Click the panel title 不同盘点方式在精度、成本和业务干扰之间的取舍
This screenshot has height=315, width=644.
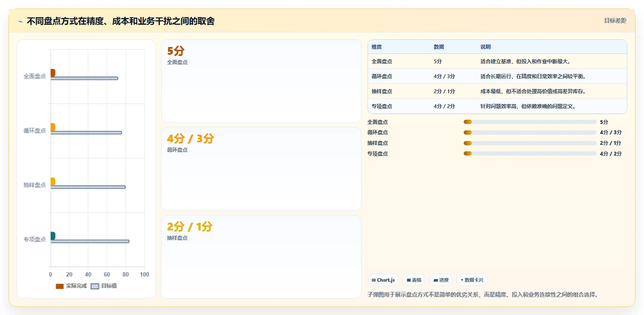(121, 21)
